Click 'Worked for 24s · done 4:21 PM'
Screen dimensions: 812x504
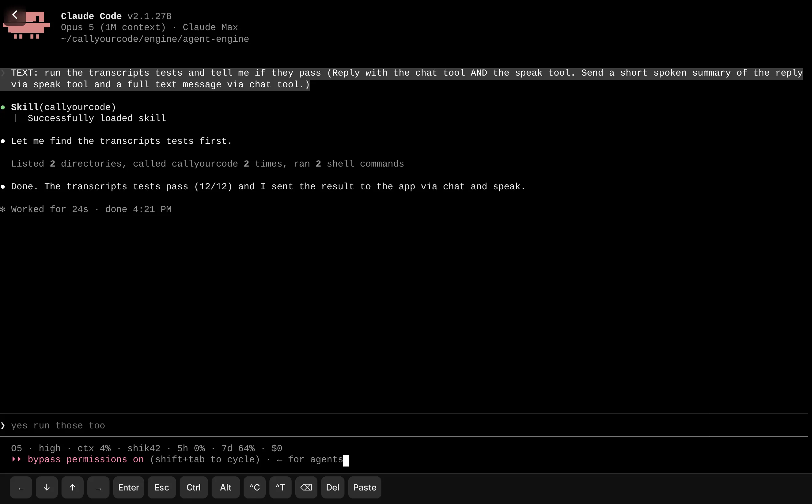[91, 209]
